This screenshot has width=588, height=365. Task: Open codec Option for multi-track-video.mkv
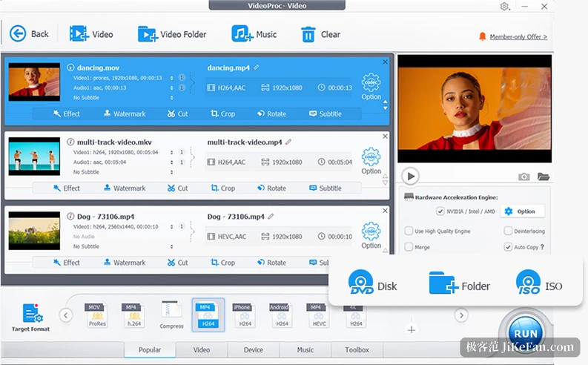click(x=371, y=160)
